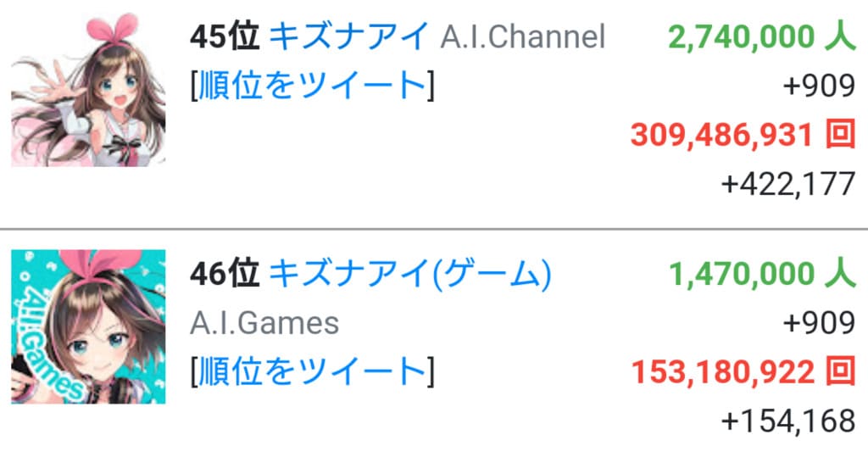Tweet the rank for 45位 キズナアイ
Screen dimensions: 868x457
pyautogui.click(x=312, y=86)
